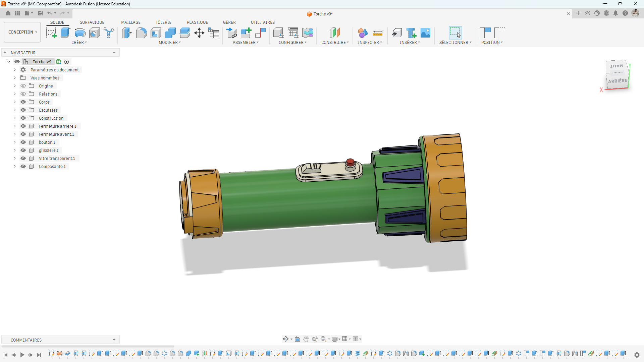Activate the Torche v9 radio button
Viewport: 644px width, 362px height.
pos(66,62)
